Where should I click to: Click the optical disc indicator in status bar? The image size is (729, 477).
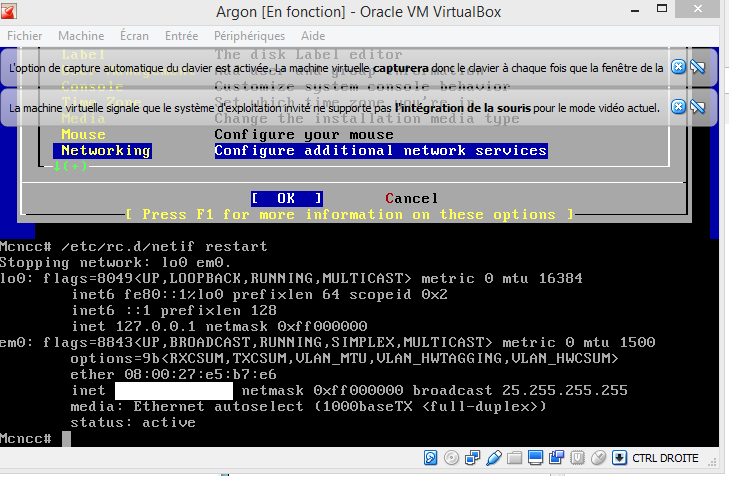[x=451, y=458]
